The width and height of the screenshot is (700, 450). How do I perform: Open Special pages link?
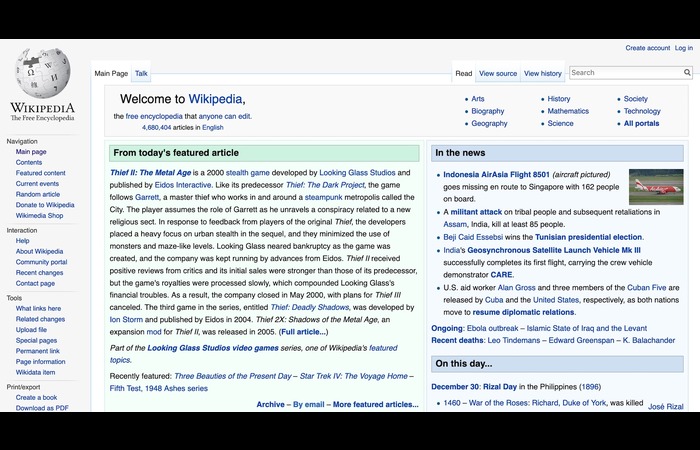36,341
